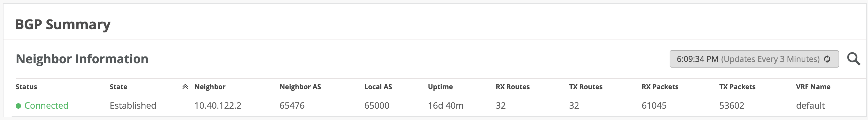Click neighbor address 10.40.122.2

point(218,105)
